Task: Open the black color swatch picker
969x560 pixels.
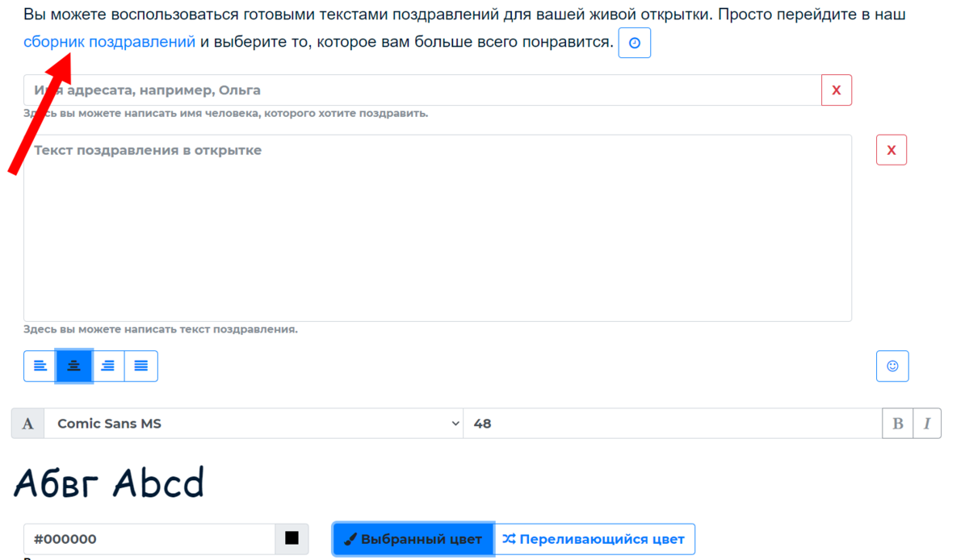Action: [x=292, y=539]
